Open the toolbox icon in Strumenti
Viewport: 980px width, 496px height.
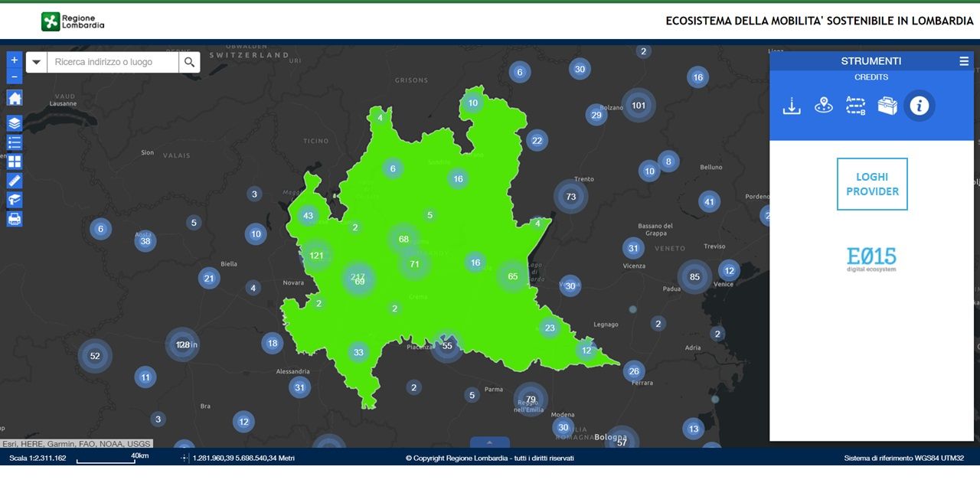click(x=887, y=106)
